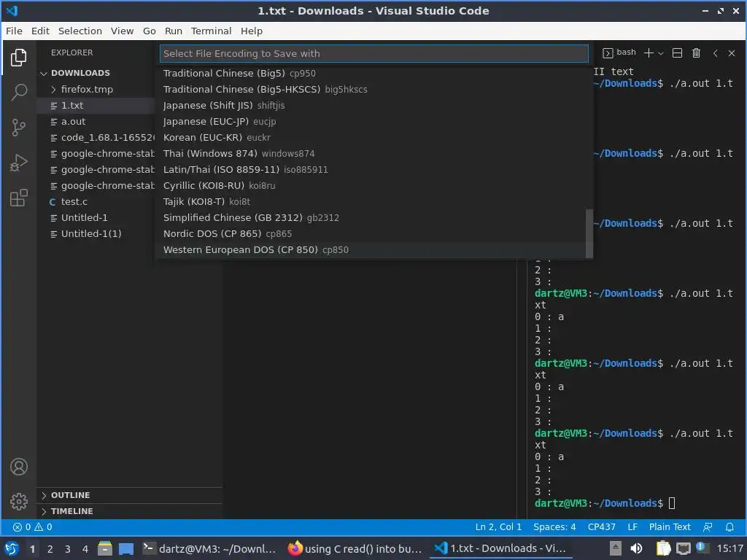The height and width of the screenshot is (560, 747).
Task: Click the CP437 encoding status item
Action: coord(601,526)
